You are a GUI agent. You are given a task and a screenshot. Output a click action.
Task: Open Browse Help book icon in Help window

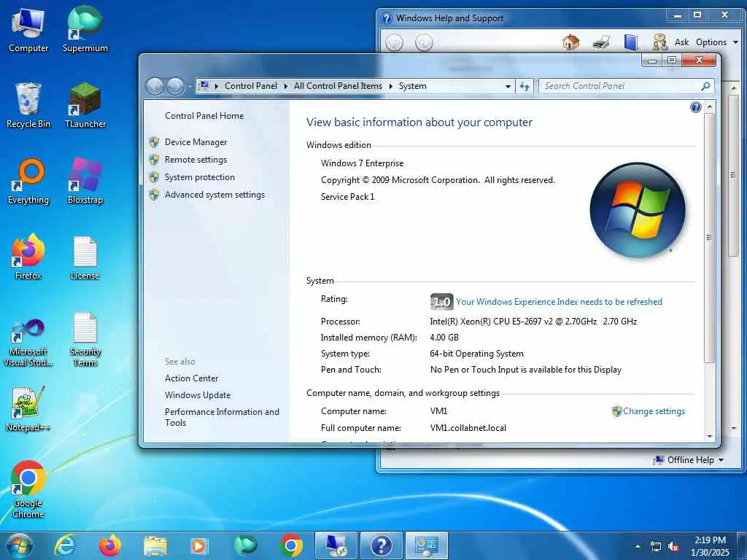click(631, 42)
